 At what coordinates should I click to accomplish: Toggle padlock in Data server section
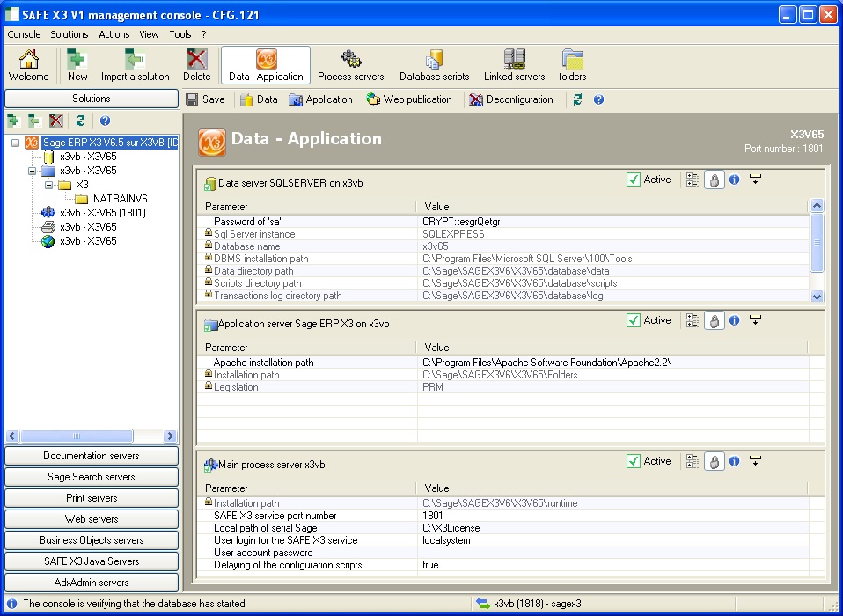pos(714,180)
